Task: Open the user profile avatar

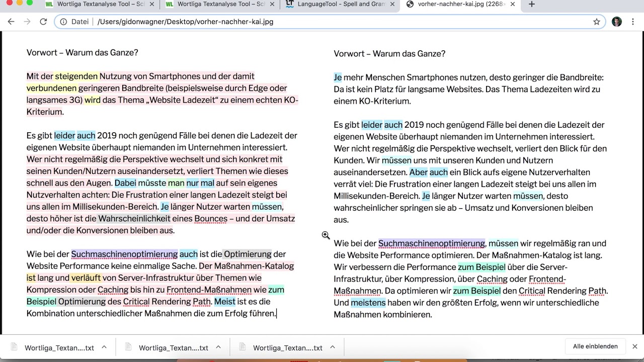Action: point(617,22)
